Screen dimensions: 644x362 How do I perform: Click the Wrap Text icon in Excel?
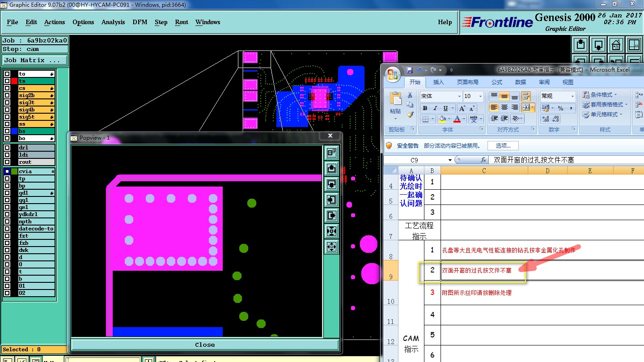pos(525,96)
